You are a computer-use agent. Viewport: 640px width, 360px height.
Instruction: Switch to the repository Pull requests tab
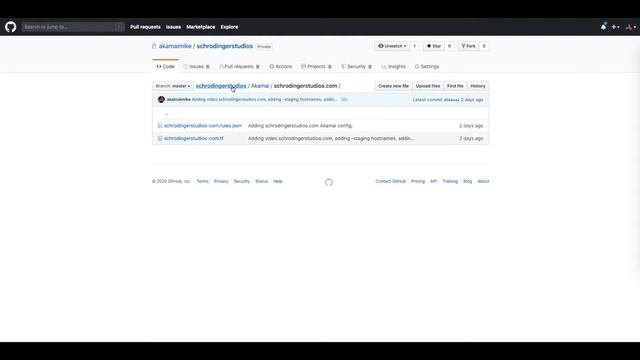coord(239,67)
